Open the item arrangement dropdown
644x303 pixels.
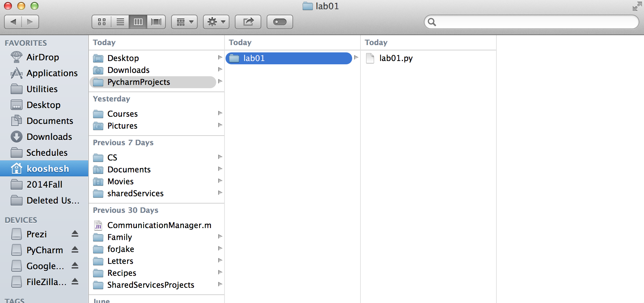[184, 22]
